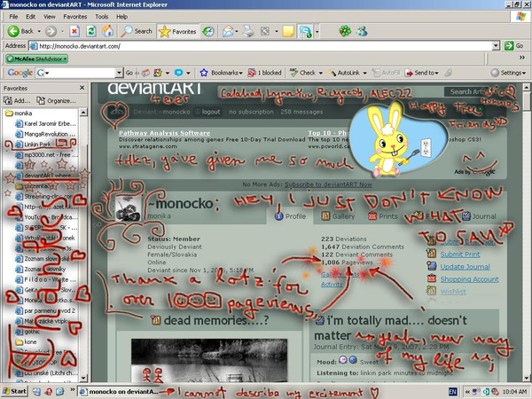Open the View menu
The height and width of the screenshot is (399, 532).
coord(49,16)
